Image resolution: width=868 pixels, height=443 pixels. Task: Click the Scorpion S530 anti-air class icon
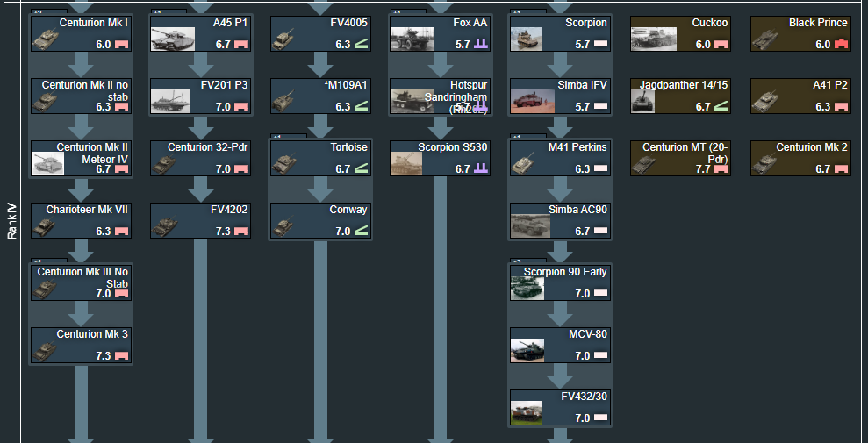click(x=481, y=168)
